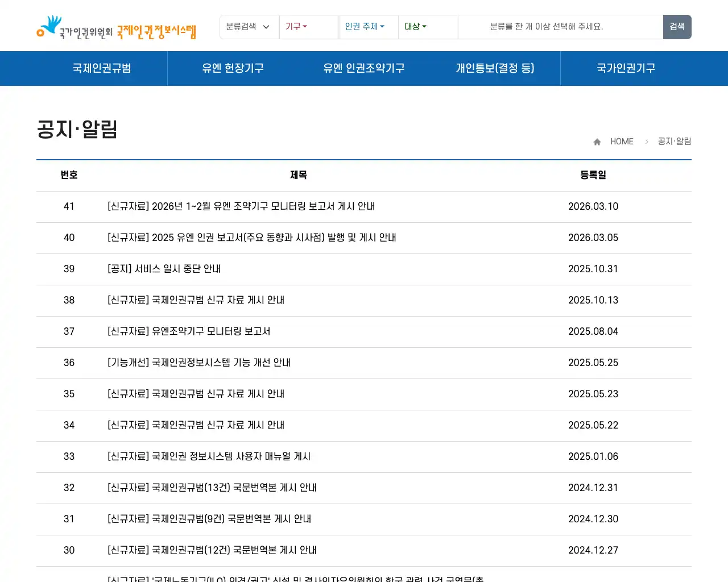This screenshot has width=728, height=582.
Task: Click the search input field
Action: [560, 27]
